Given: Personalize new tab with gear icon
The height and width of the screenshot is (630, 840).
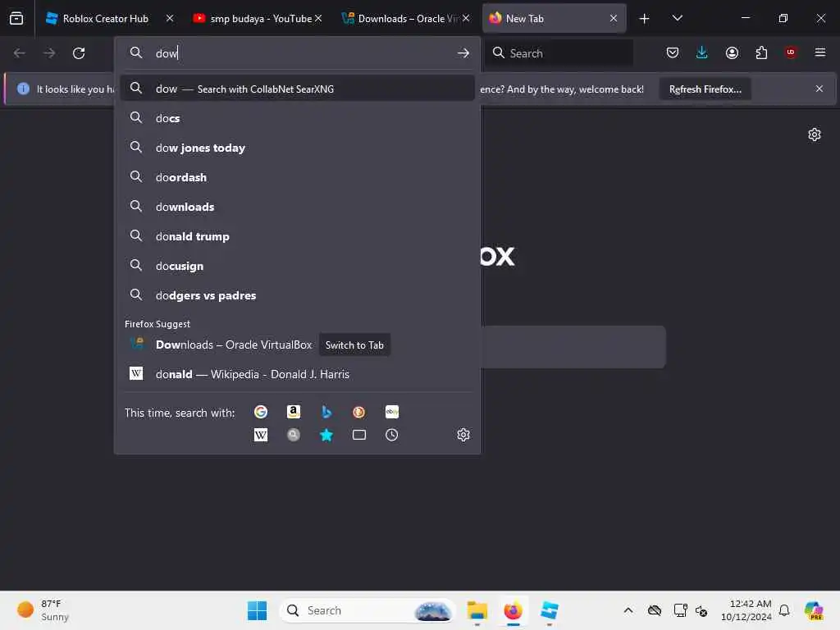Looking at the screenshot, I should [815, 135].
